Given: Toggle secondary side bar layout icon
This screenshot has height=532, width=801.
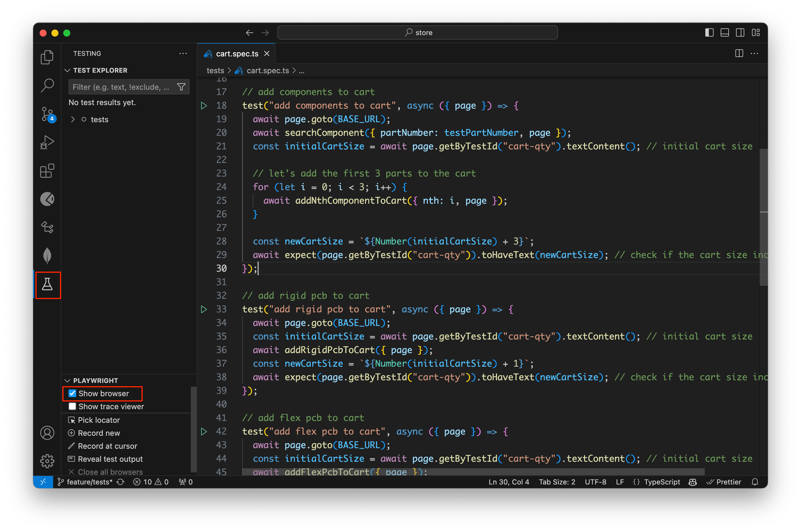Looking at the screenshot, I should coord(740,32).
